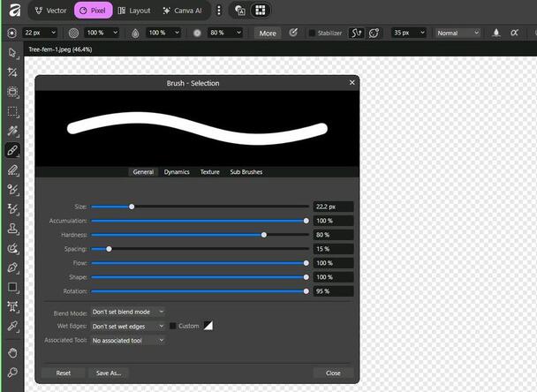537x392 pixels.
Task: Activate the Zoom magnifier tool
Action: click(12, 371)
